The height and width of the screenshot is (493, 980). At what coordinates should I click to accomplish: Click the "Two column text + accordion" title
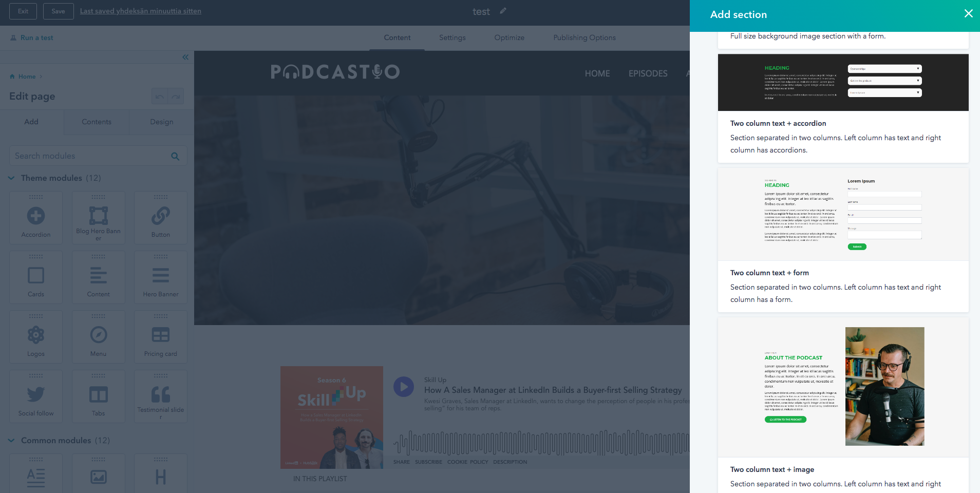click(x=778, y=124)
